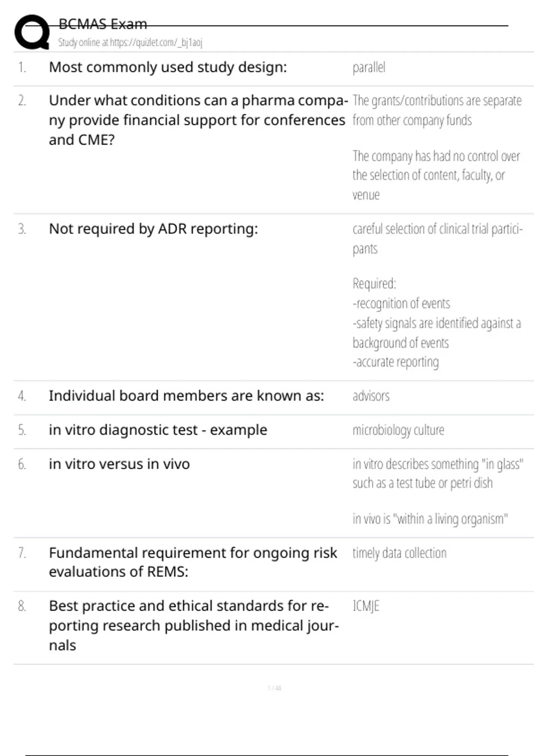Click the '-accurate reporting' line

click(x=396, y=362)
